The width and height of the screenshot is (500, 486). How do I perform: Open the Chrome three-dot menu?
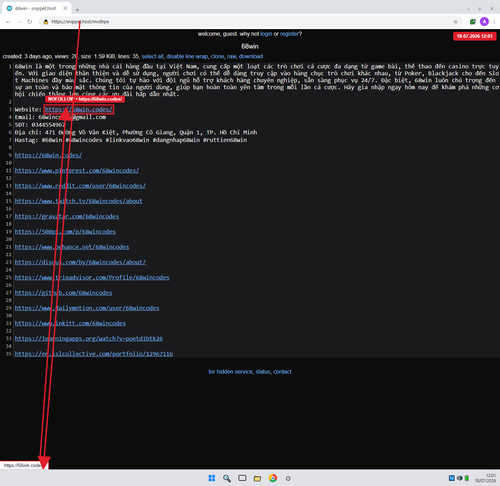click(x=494, y=22)
